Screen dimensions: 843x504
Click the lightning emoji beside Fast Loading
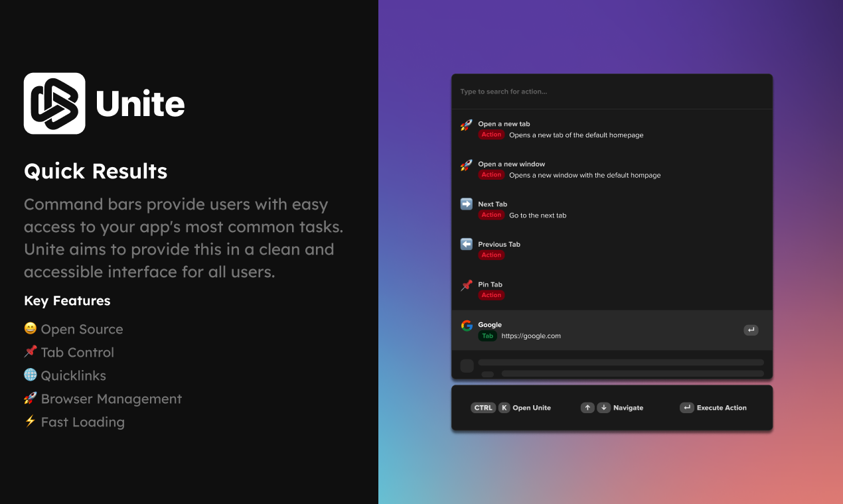31,421
